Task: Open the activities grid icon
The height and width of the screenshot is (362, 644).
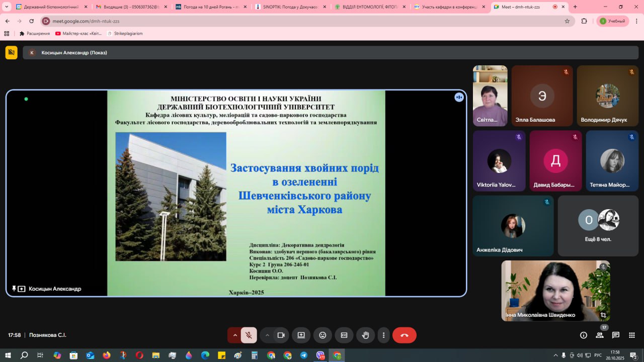Action: (x=631, y=335)
